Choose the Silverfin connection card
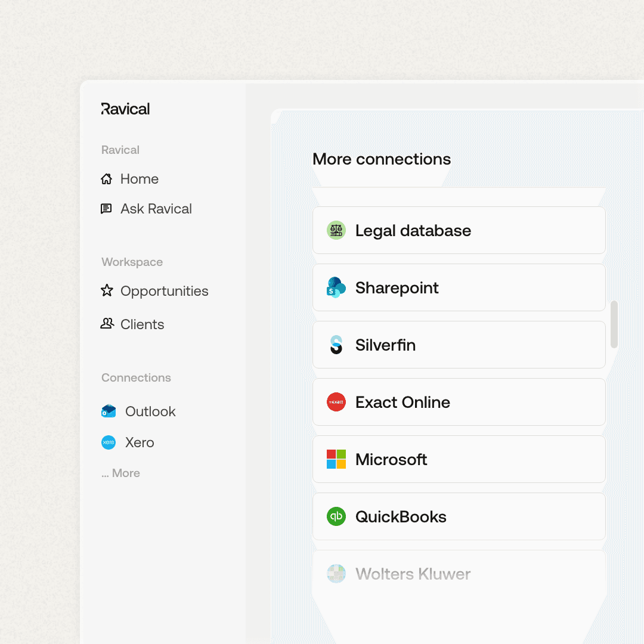Viewport: 644px width, 644px height. pyautogui.click(x=459, y=345)
